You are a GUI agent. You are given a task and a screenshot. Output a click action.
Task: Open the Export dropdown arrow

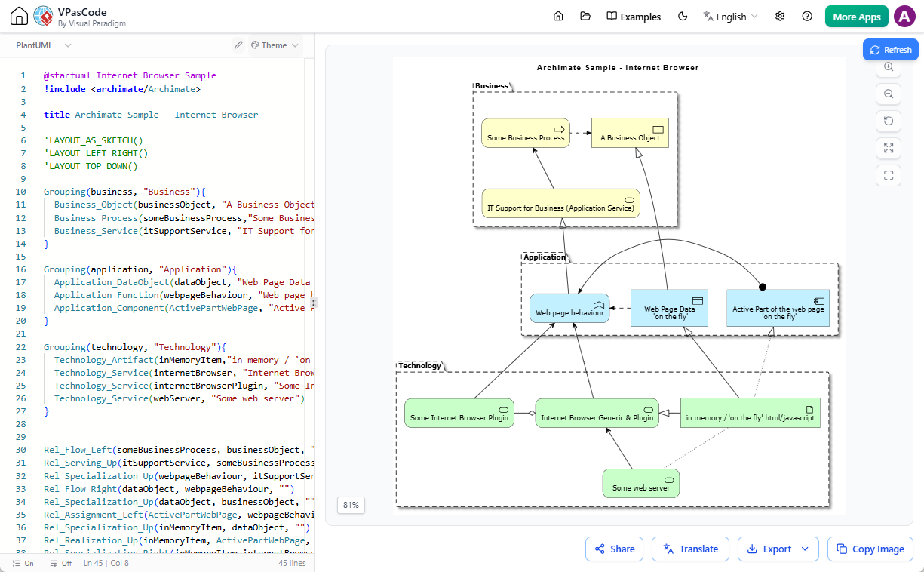coord(805,549)
